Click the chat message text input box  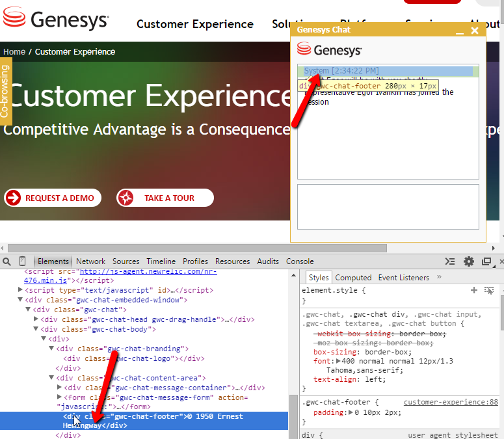pyautogui.click(x=388, y=207)
